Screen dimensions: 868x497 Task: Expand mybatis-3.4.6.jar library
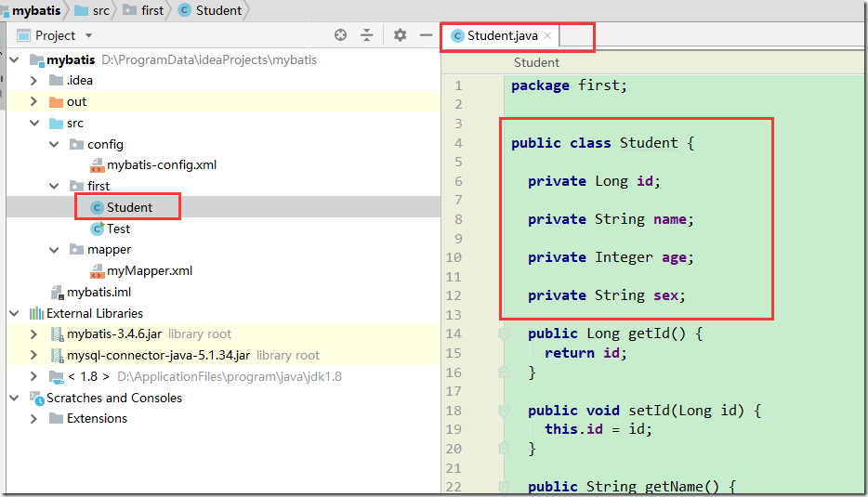(33, 334)
